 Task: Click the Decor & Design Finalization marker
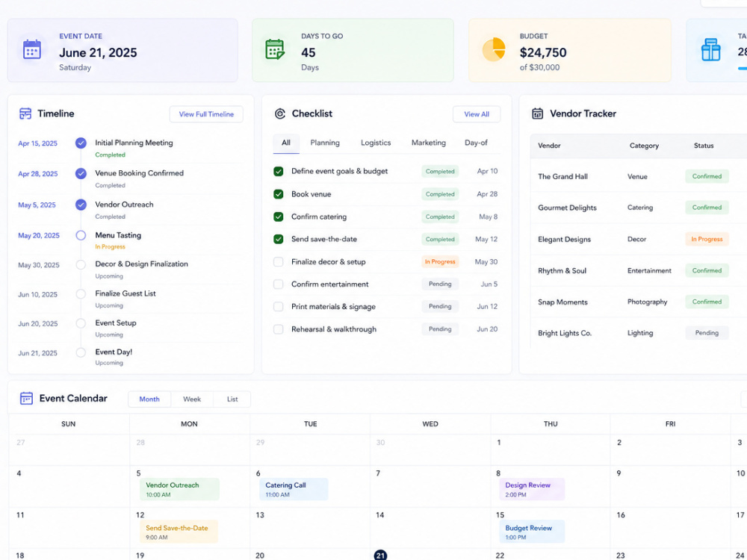tap(81, 264)
